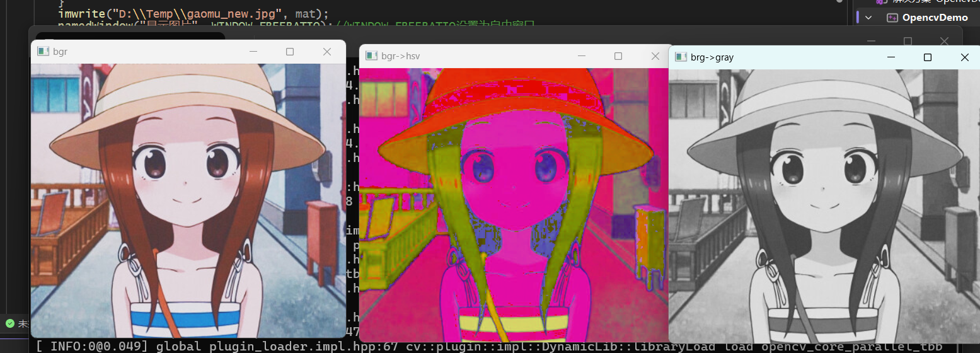The width and height of the screenshot is (980, 353).
Task: Close the bgr image window
Action: (x=327, y=52)
